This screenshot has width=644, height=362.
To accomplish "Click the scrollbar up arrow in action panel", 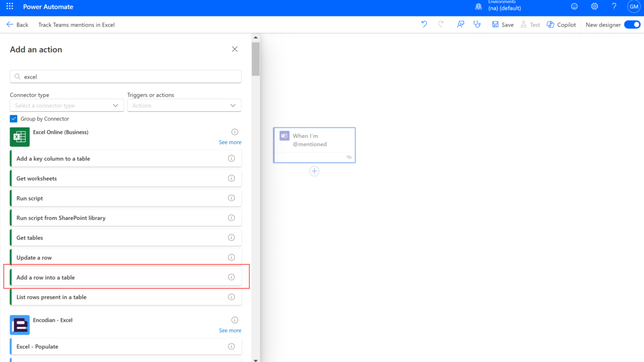I will [256, 38].
